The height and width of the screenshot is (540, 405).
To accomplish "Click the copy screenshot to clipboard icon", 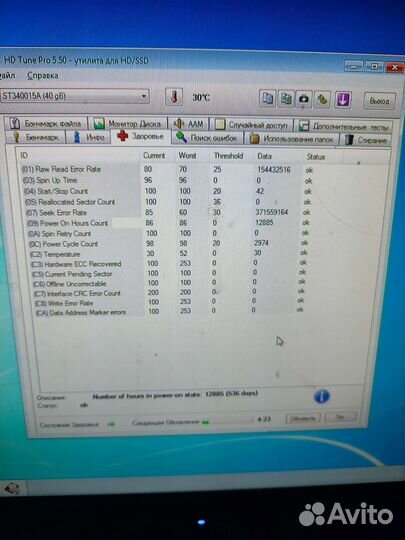I will 285,99.
